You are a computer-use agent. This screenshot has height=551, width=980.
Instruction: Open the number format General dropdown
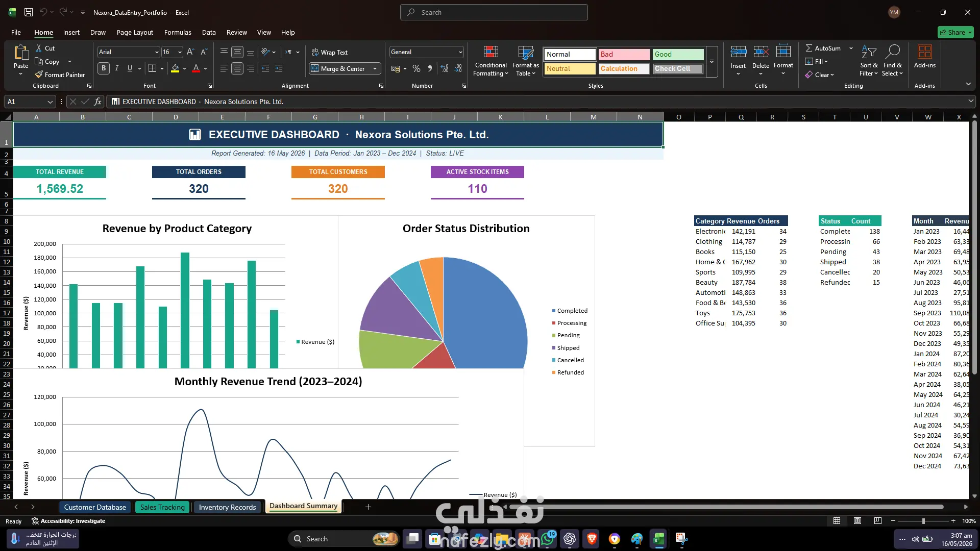tap(460, 52)
